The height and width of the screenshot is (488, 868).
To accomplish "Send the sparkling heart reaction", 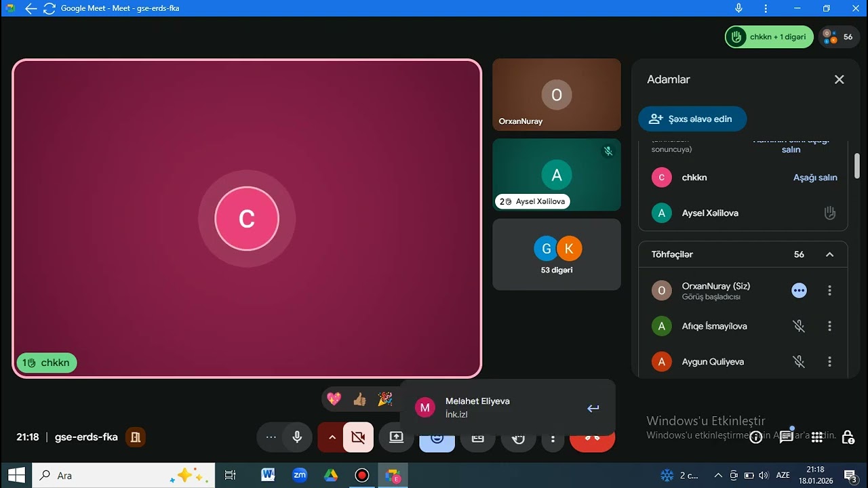I will click(334, 399).
